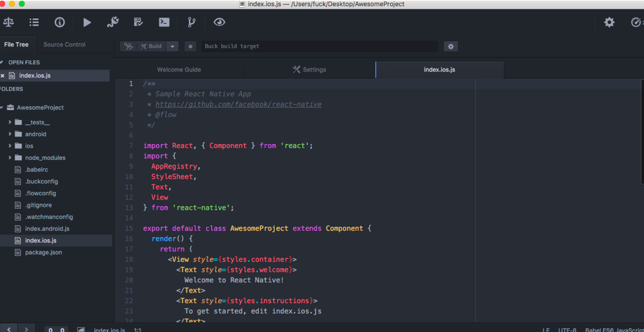
Task: Expand the android folder chevron
Action: 10,134
